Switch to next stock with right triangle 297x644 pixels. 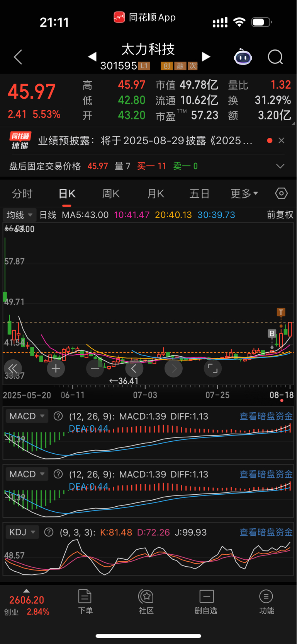[206, 57]
